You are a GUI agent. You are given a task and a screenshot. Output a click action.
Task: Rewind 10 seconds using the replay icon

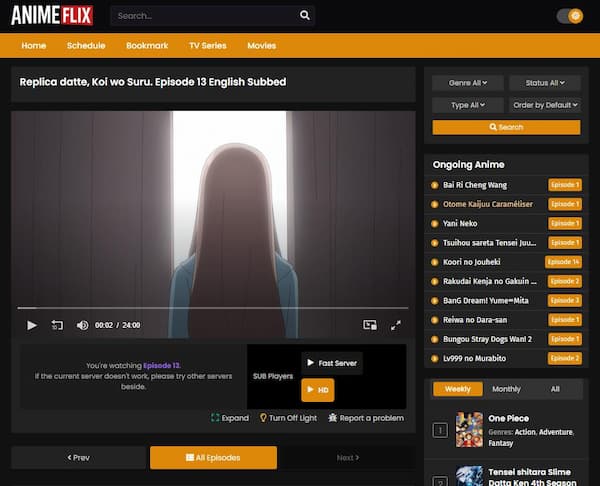point(57,325)
